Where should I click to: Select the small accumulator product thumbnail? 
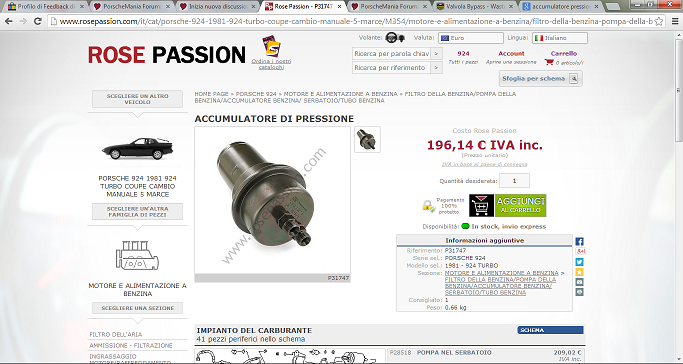pyautogui.click(x=367, y=139)
